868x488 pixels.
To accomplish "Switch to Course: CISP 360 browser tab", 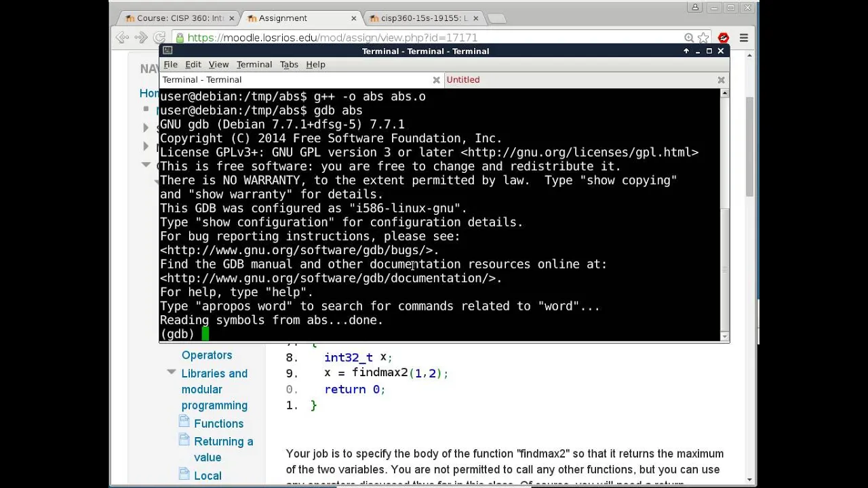I will (180, 18).
